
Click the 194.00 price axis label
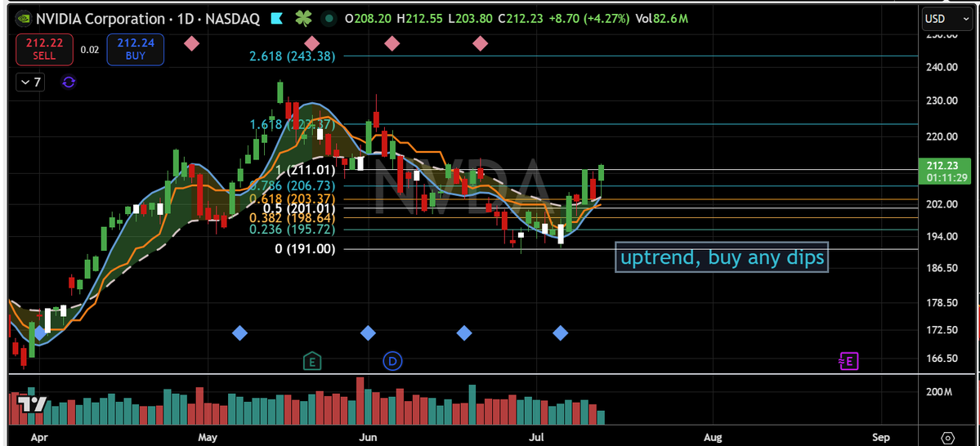(942, 236)
